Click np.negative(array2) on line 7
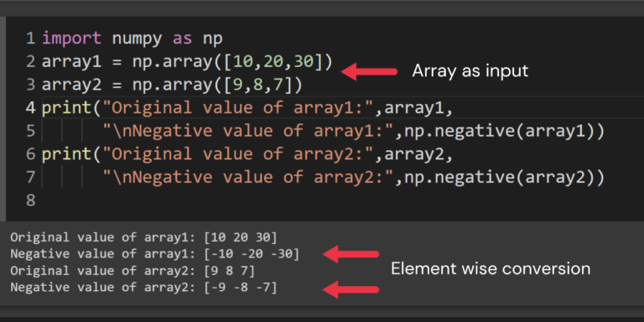This screenshot has width=644, height=322. (500, 178)
